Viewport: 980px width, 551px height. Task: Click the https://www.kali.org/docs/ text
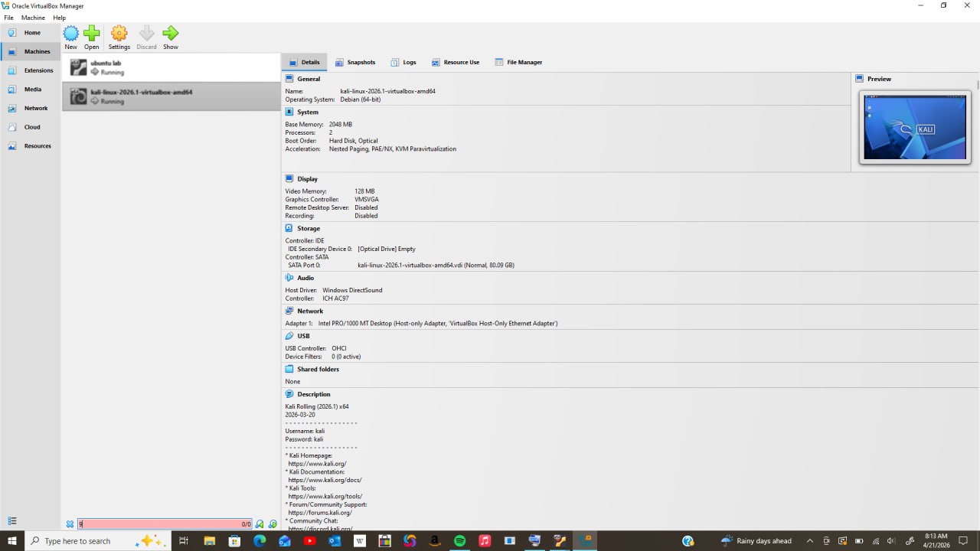click(x=325, y=481)
